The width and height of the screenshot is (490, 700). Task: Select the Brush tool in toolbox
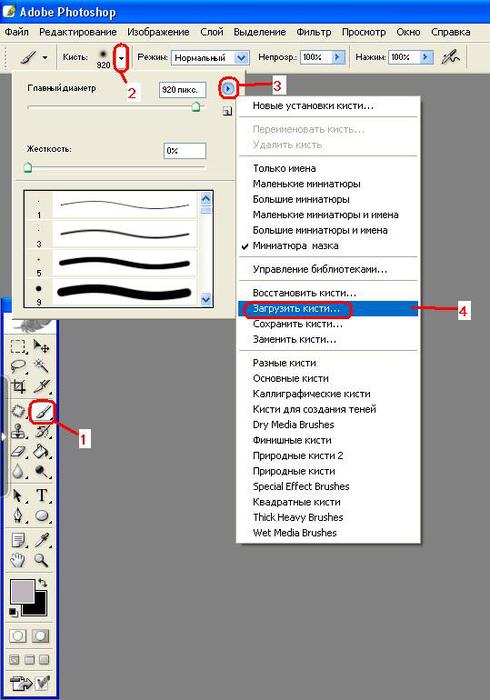click(42, 412)
